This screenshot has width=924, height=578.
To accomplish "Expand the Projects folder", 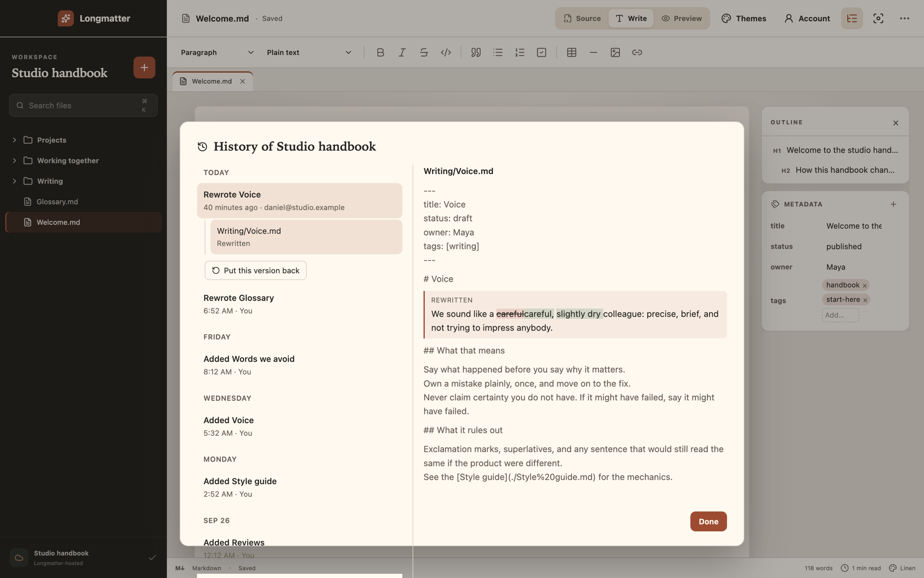I will click(x=14, y=140).
